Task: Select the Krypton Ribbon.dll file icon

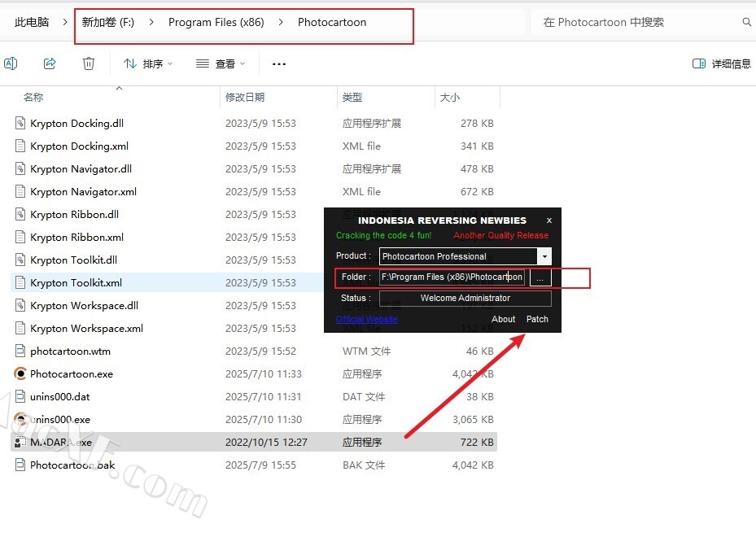Action: [20, 215]
